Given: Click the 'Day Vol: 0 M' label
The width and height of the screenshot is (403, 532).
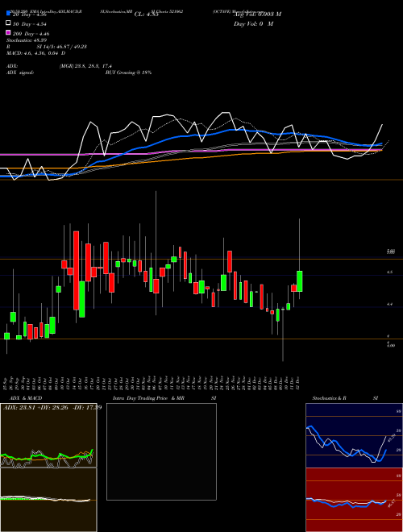Looking at the screenshot, I should pyautogui.click(x=253, y=23).
